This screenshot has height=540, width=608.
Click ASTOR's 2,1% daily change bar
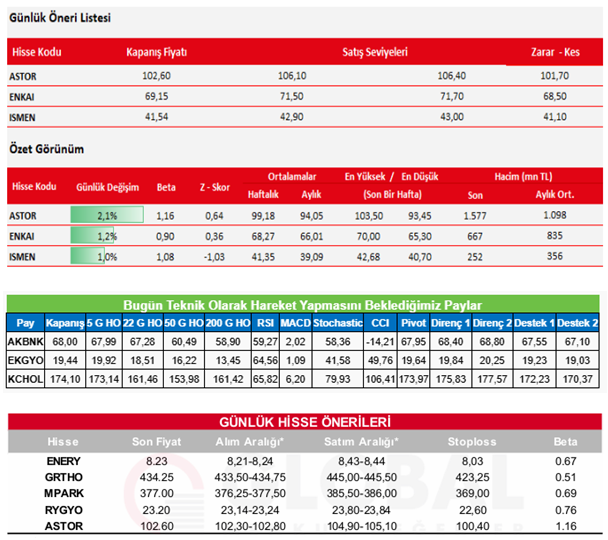pyautogui.click(x=107, y=215)
